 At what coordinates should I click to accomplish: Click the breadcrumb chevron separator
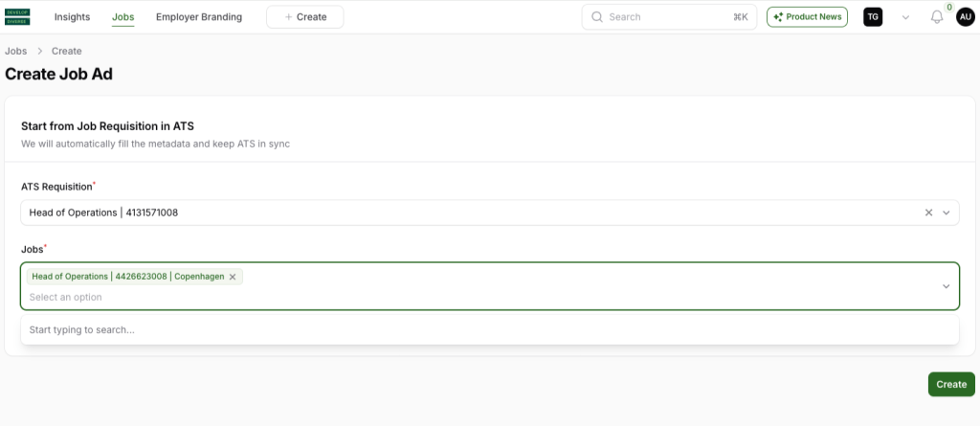[40, 51]
